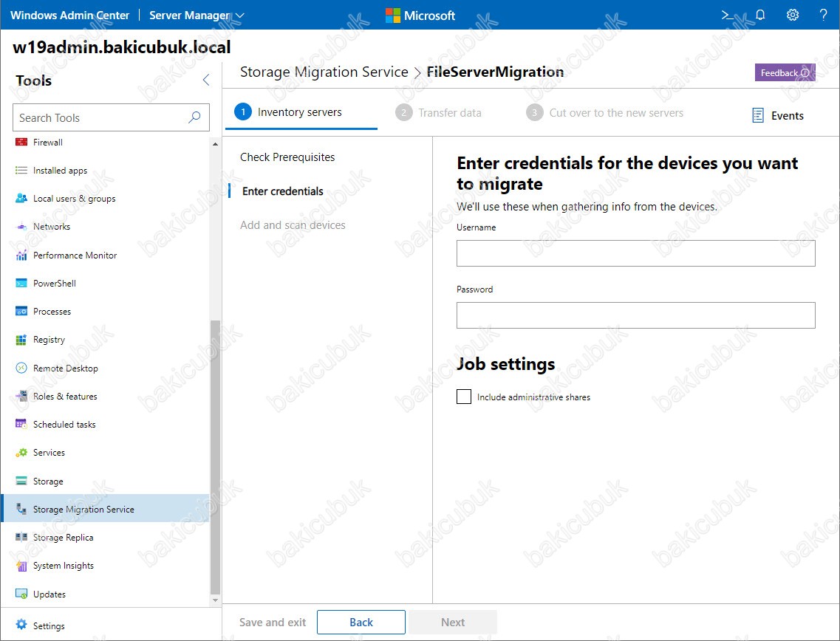
Task: Open the Storage tool icon
Action: point(21,481)
